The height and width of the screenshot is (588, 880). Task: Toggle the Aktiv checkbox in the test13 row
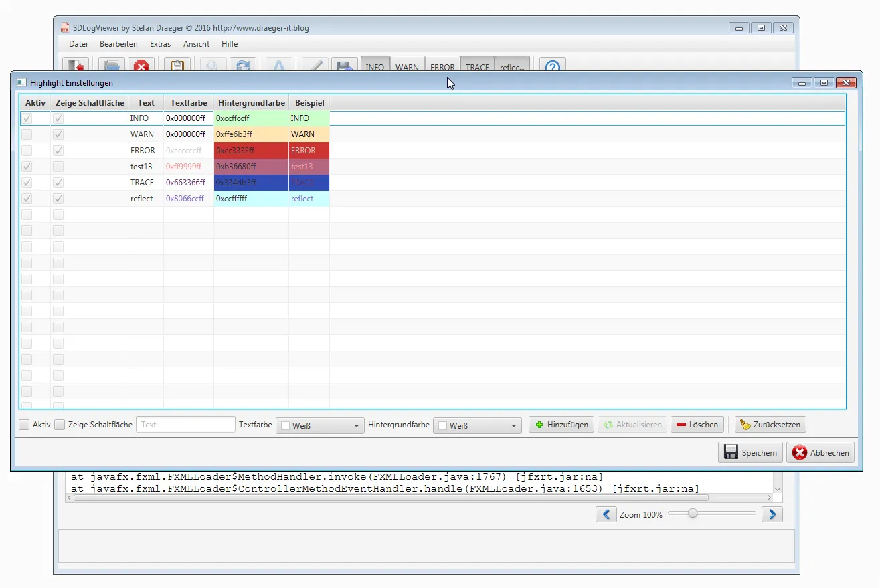coord(27,167)
